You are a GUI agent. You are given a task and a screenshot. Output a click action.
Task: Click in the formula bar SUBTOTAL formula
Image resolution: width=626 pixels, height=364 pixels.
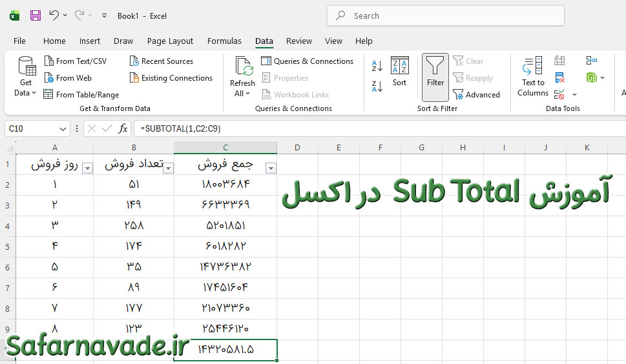pyautogui.click(x=180, y=128)
